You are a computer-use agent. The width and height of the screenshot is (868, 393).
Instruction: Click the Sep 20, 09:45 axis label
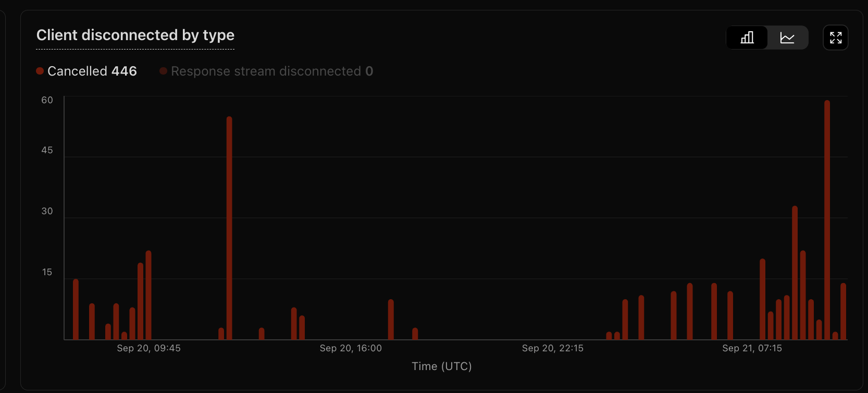(x=148, y=348)
